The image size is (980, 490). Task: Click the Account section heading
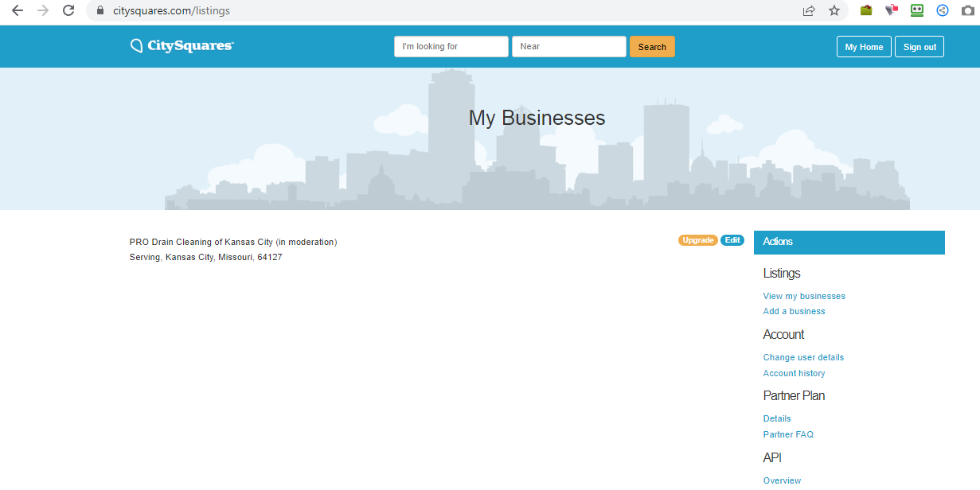click(x=783, y=334)
